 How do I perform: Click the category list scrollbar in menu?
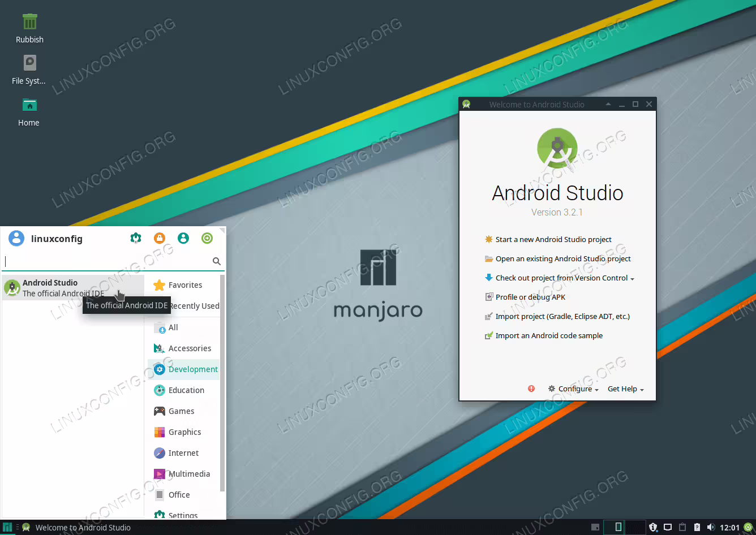[x=222, y=383]
